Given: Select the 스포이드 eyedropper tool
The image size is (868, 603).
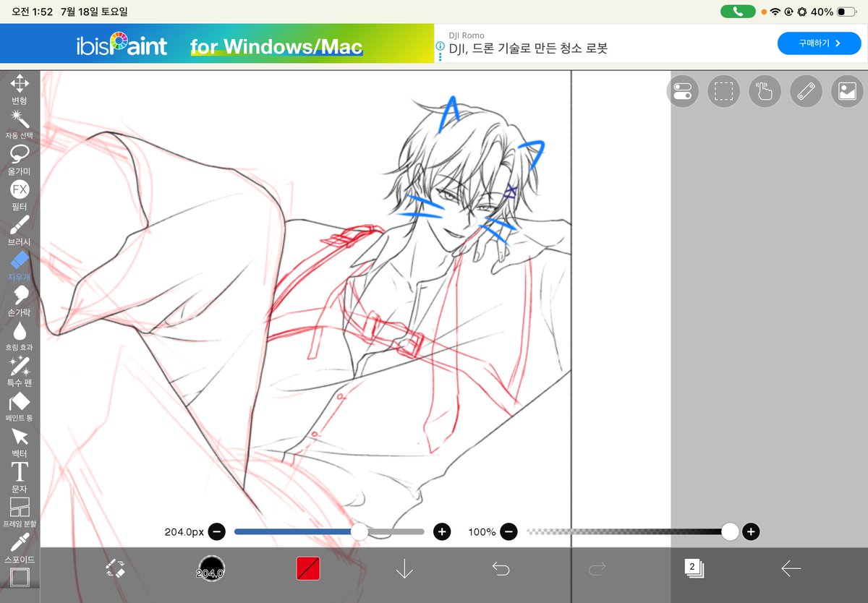Looking at the screenshot, I should click(x=20, y=547).
